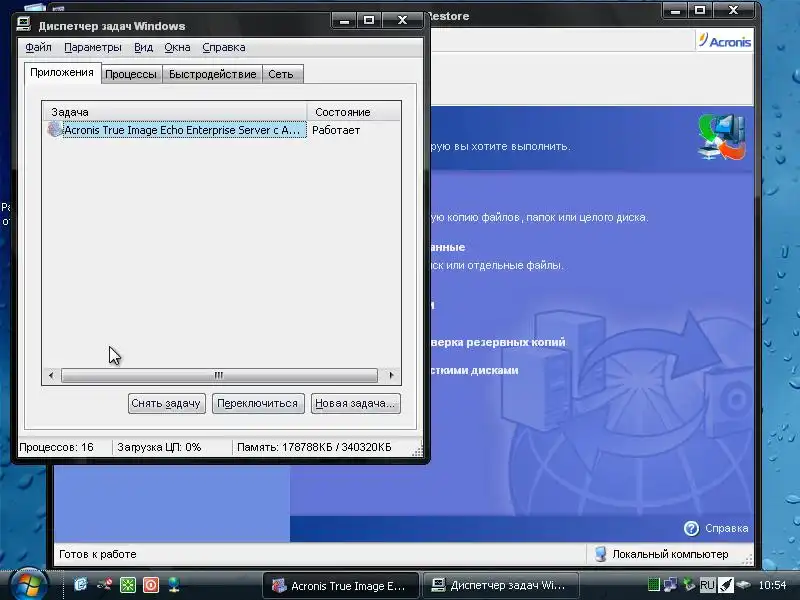The height and width of the screenshot is (600, 800).
Task: Click the green quick launch icon
Action: click(x=128, y=585)
